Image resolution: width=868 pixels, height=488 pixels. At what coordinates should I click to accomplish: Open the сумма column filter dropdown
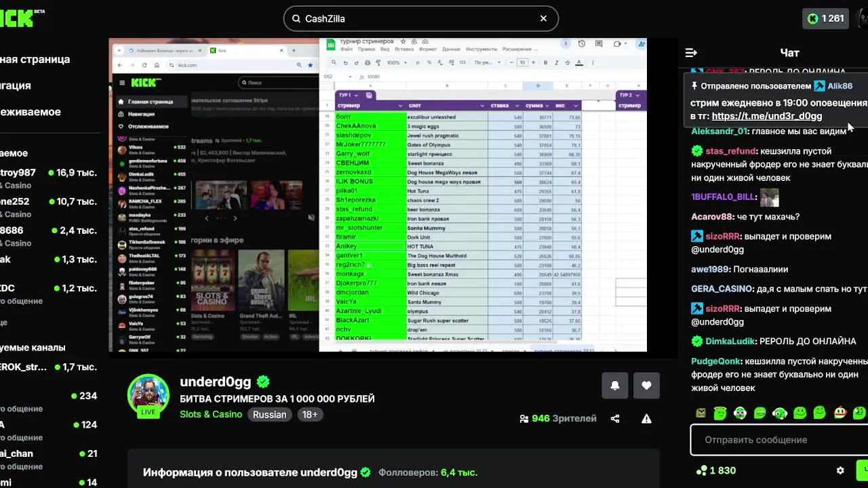point(547,106)
